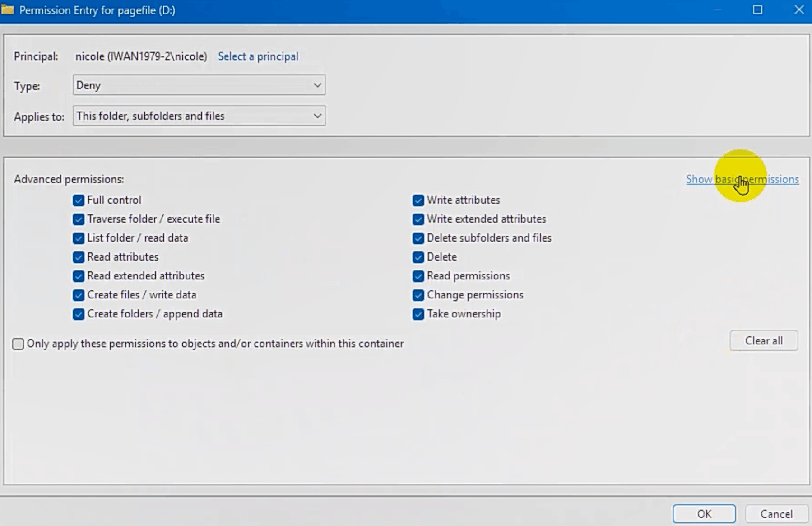Click the Select a principal link
The width and height of the screenshot is (812, 526).
tap(258, 56)
